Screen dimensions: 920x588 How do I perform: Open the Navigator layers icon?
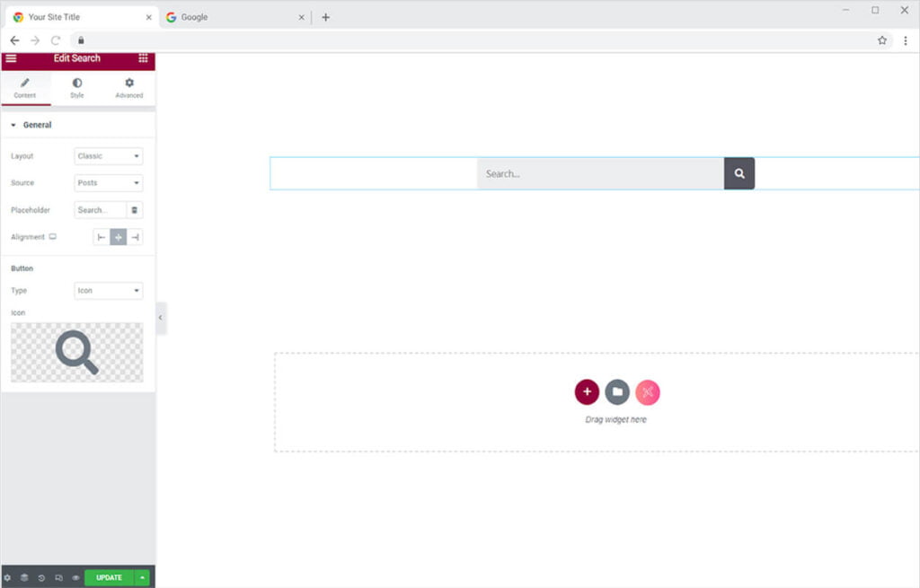tap(25, 578)
